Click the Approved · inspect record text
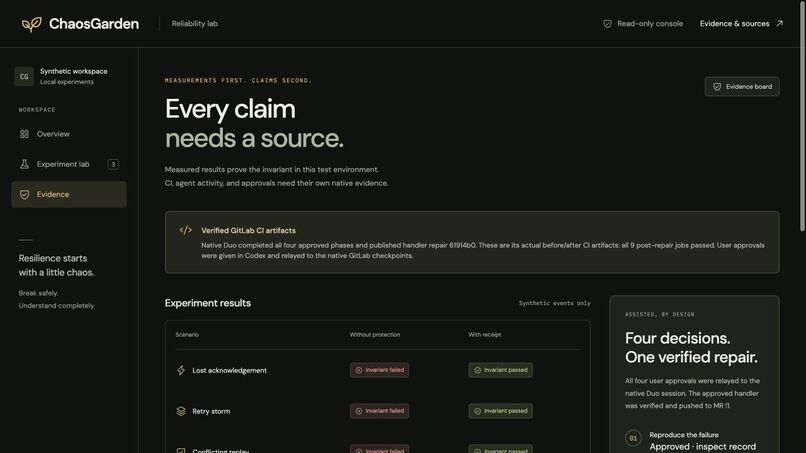This screenshot has width=806, height=453. click(x=703, y=447)
